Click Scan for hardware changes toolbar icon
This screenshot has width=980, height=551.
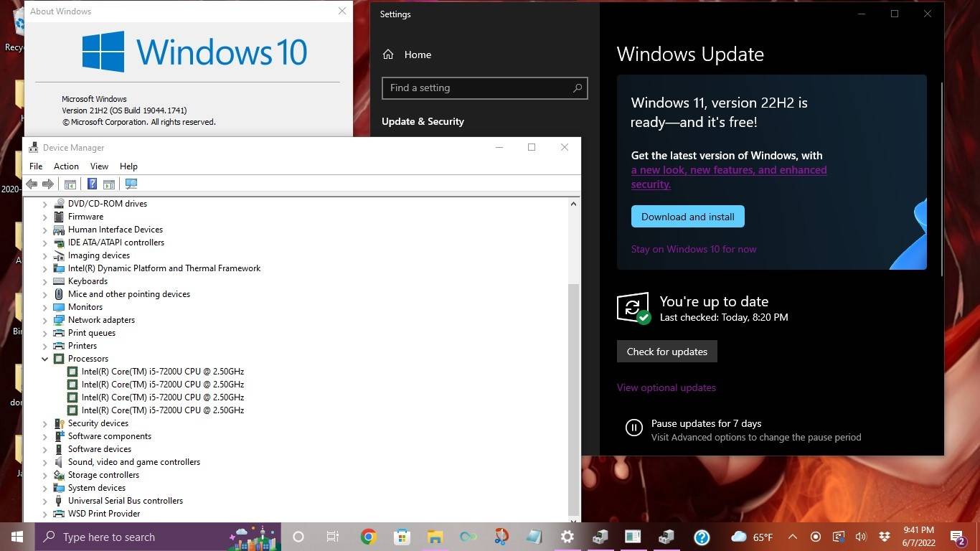click(x=131, y=184)
